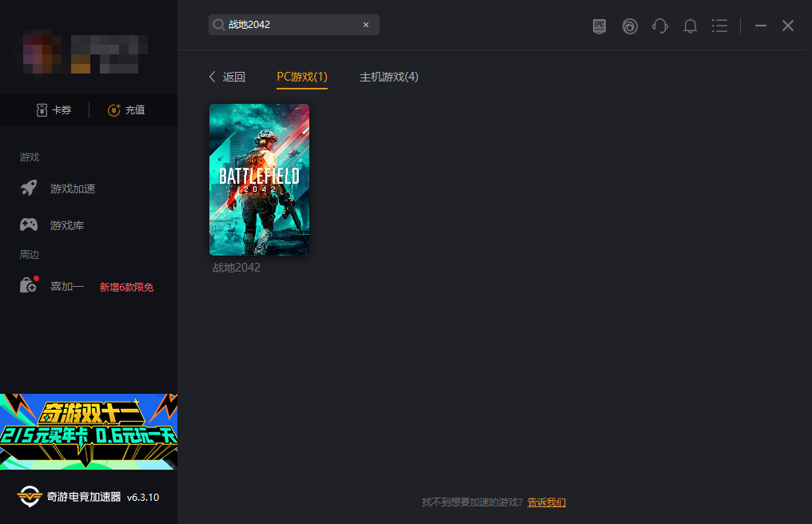Open the 奇游双十二 promo banner
Viewport: 812px width, 524px height.
click(89, 431)
